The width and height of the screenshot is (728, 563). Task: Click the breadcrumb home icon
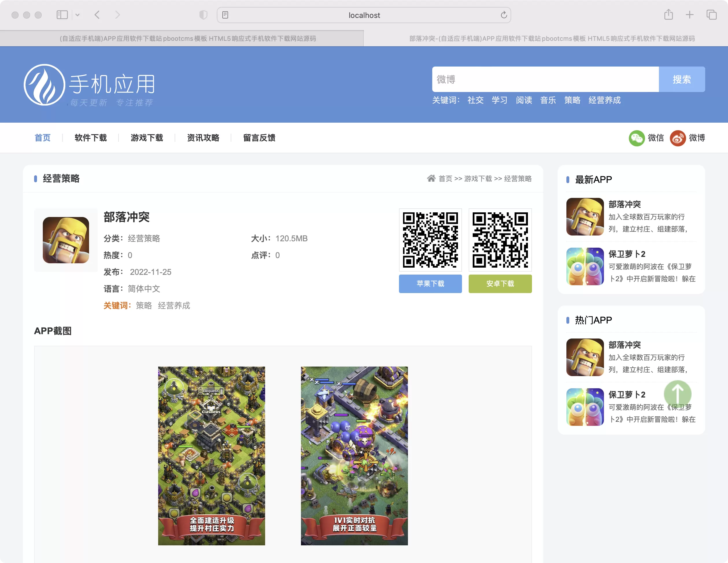[431, 178]
